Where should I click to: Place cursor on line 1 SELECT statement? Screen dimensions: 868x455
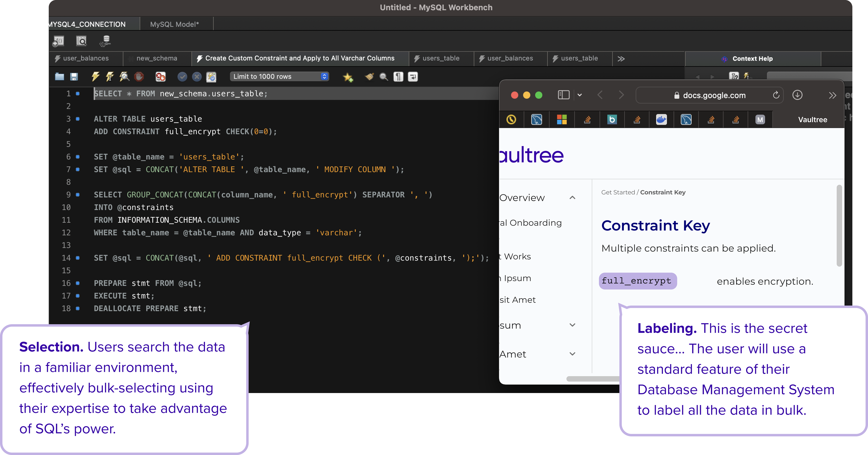click(181, 93)
